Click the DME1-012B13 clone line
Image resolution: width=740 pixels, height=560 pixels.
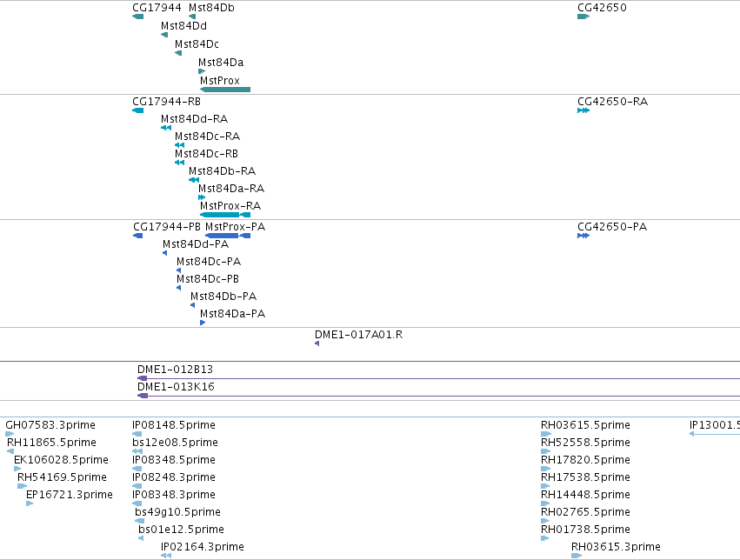(x=438, y=378)
